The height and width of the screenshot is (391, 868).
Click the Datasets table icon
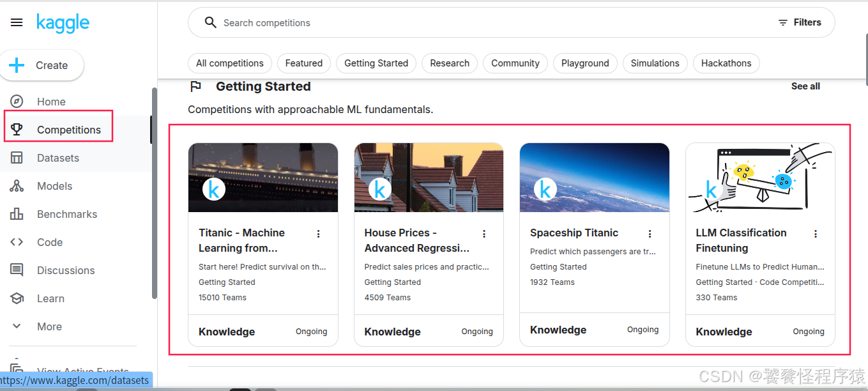pos(17,158)
